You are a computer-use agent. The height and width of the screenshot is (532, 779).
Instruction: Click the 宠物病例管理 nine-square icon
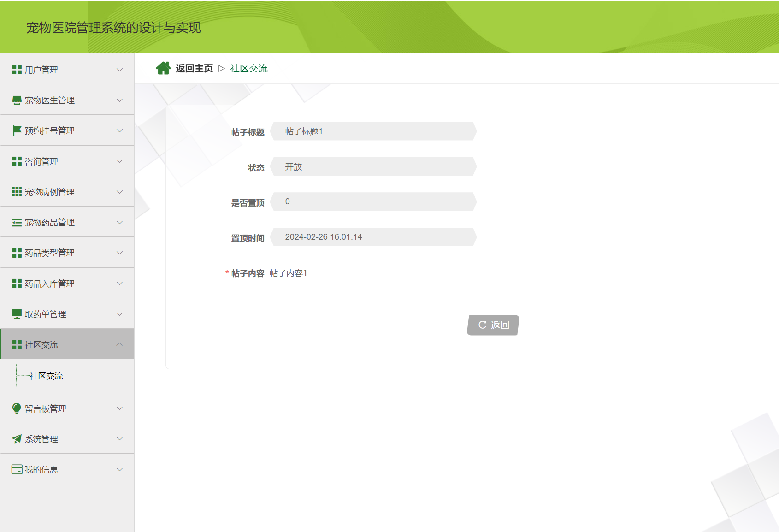[17, 192]
